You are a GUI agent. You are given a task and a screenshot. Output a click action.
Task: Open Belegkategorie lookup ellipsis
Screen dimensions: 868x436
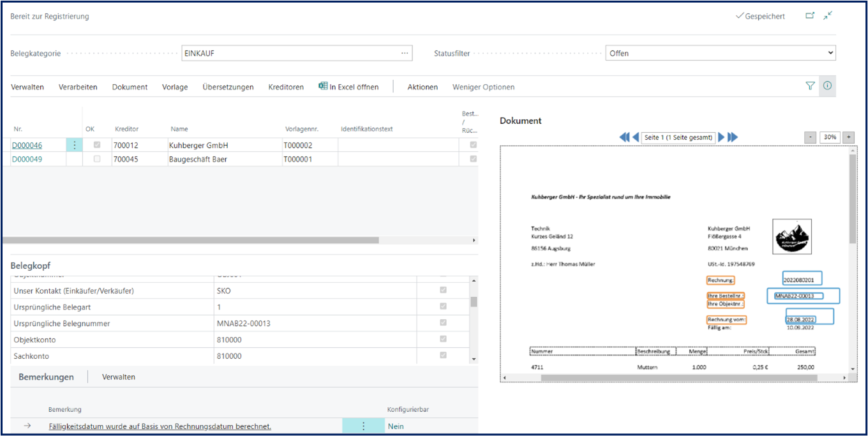coord(405,54)
